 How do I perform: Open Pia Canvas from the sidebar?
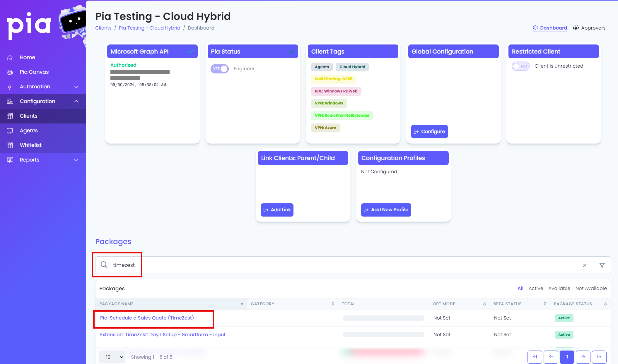(43, 72)
